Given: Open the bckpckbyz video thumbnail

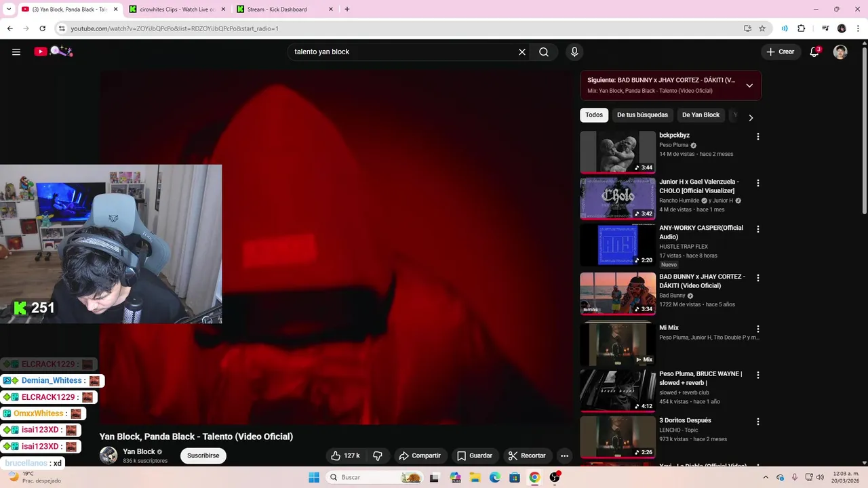Looking at the screenshot, I should pos(618,152).
